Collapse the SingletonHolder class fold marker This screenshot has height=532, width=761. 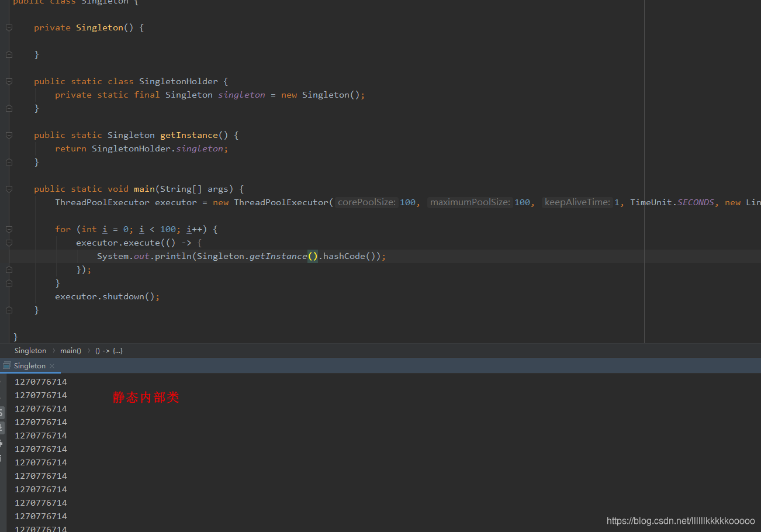point(9,81)
